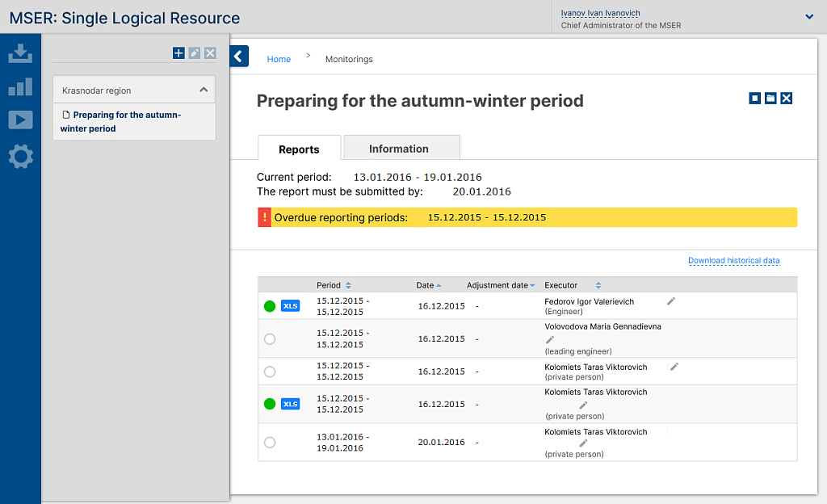
Task: Go to Home breadcrumb link
Action: [279, 59]
